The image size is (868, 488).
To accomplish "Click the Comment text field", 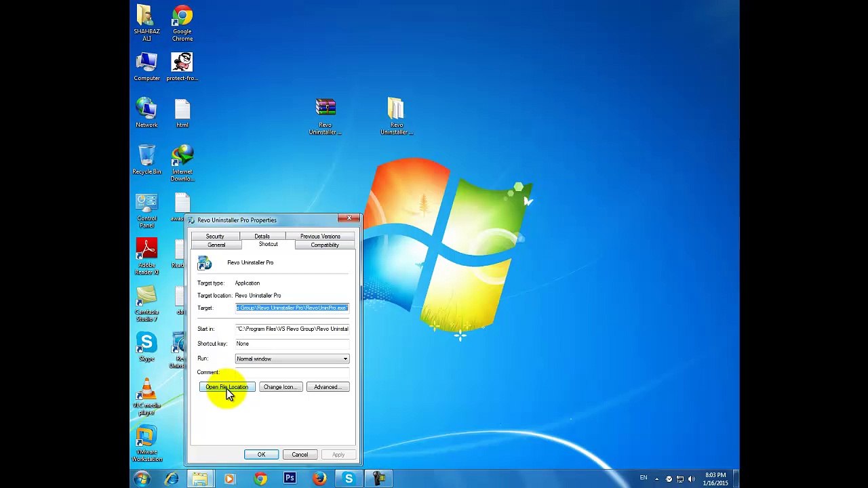I will click(292, 372).
